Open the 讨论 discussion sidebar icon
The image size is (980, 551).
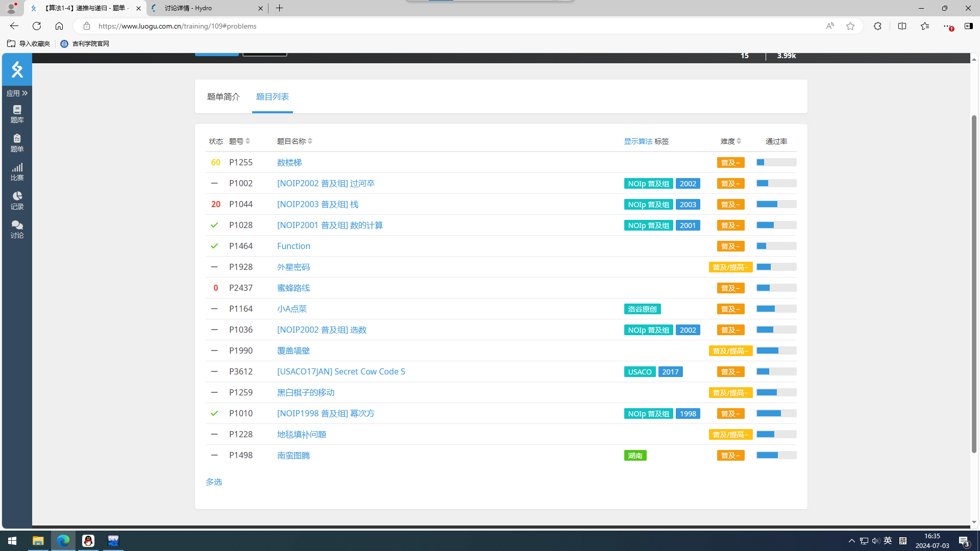[17, 229]
